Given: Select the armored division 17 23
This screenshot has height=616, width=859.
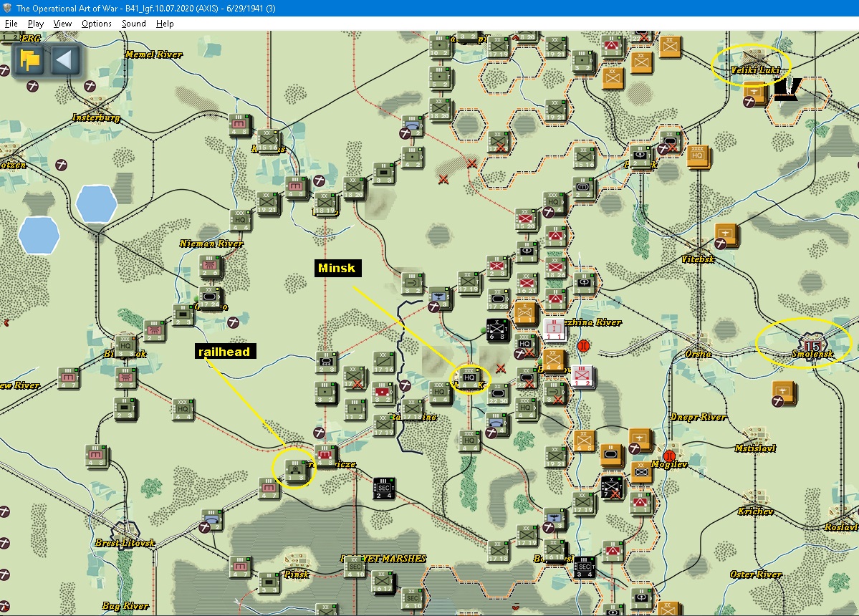Looking at the screenshot, I should pos(498,299).
